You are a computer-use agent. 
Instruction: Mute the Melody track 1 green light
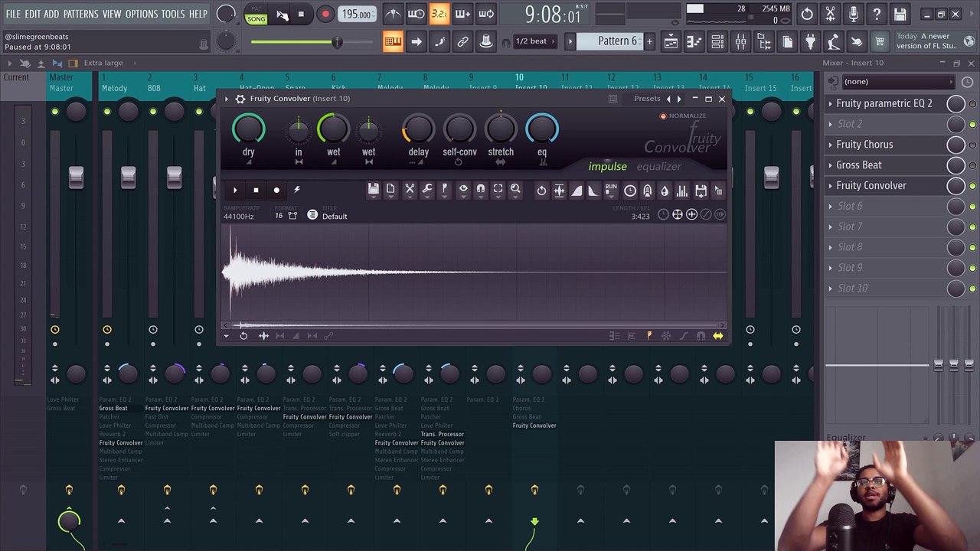click(x=106, y=112)
